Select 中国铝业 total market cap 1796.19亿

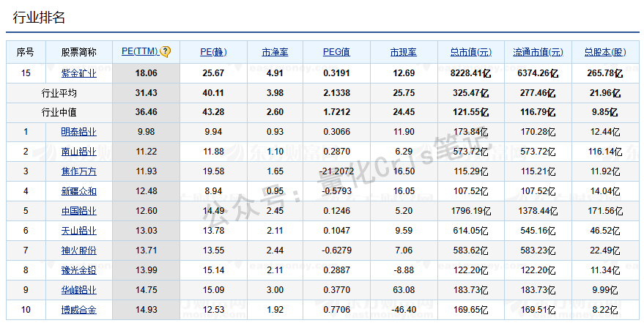470,211
